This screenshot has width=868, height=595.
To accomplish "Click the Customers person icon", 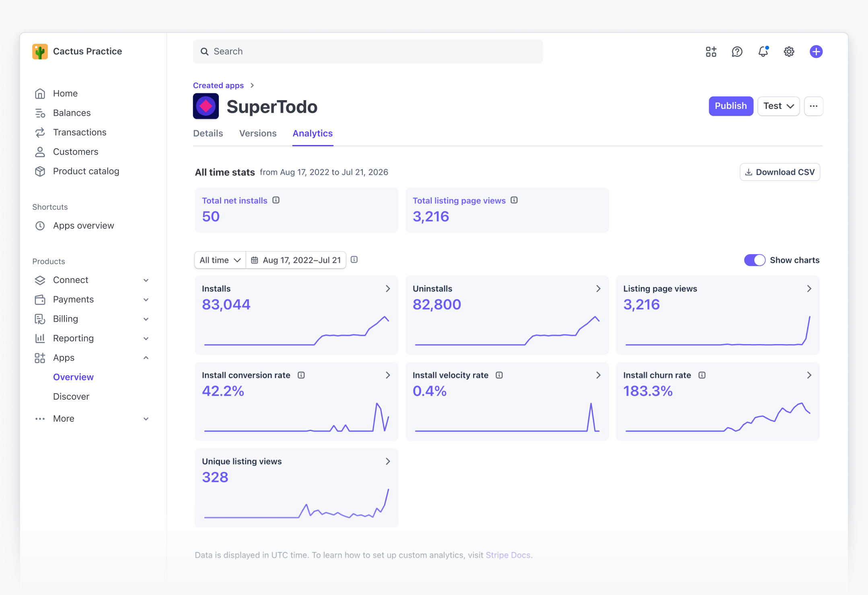I will click(x=40, y=152).
